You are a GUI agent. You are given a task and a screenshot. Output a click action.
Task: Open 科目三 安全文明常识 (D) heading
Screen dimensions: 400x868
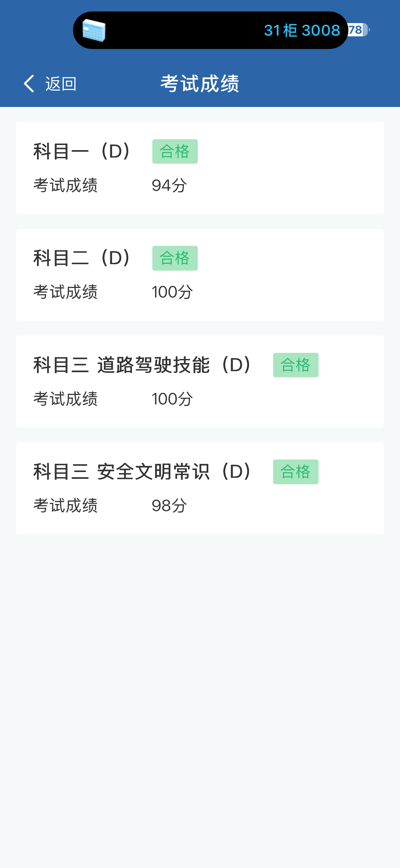143,472
